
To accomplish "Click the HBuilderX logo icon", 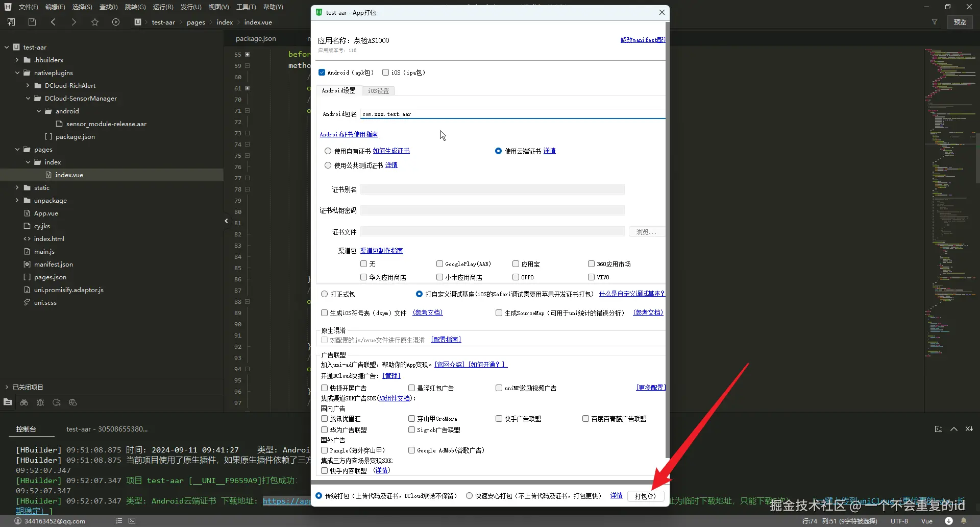I will tap(8, 7).
